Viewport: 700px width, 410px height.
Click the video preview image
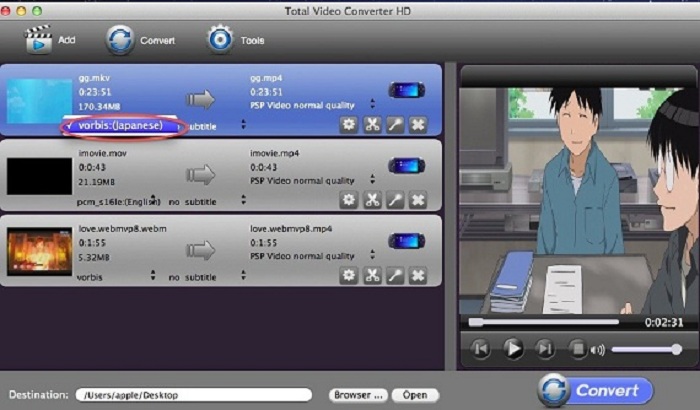click(579, 201)
